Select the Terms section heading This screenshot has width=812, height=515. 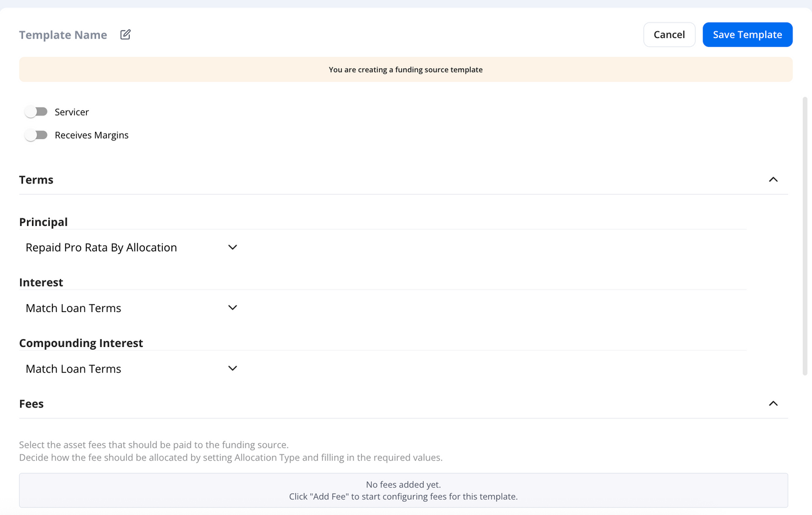click(36, 179)
